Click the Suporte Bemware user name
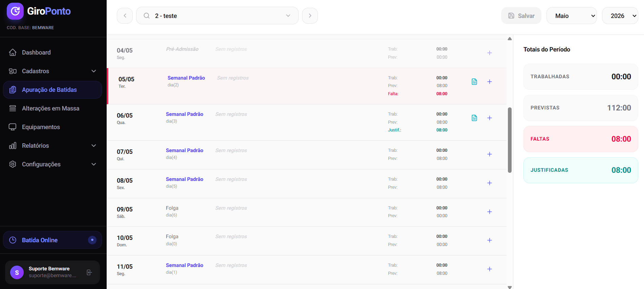Image resolution: width=644 pixels, height=289 pixels. 49,269
